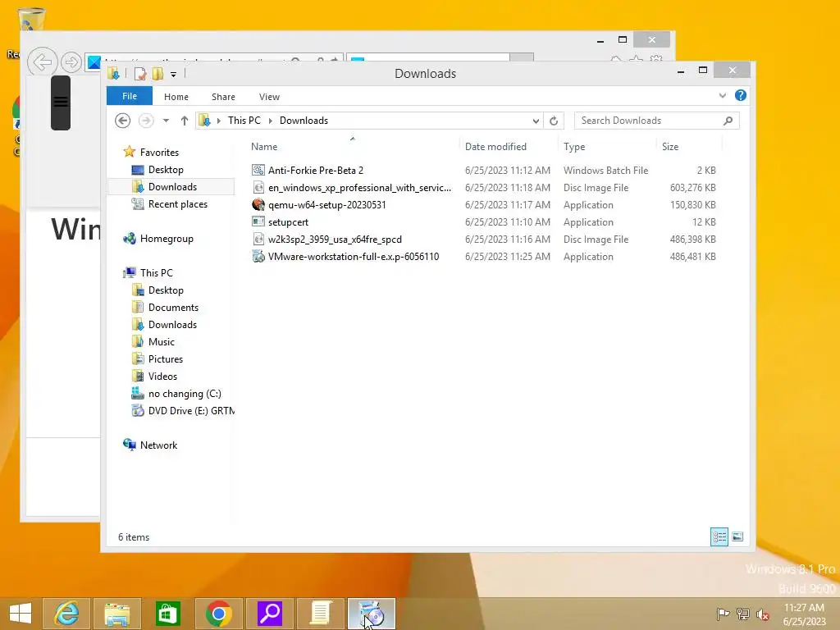Switch to large icons view layout
The height and width of the screenshot is (630, 840).
pos(737,536)
